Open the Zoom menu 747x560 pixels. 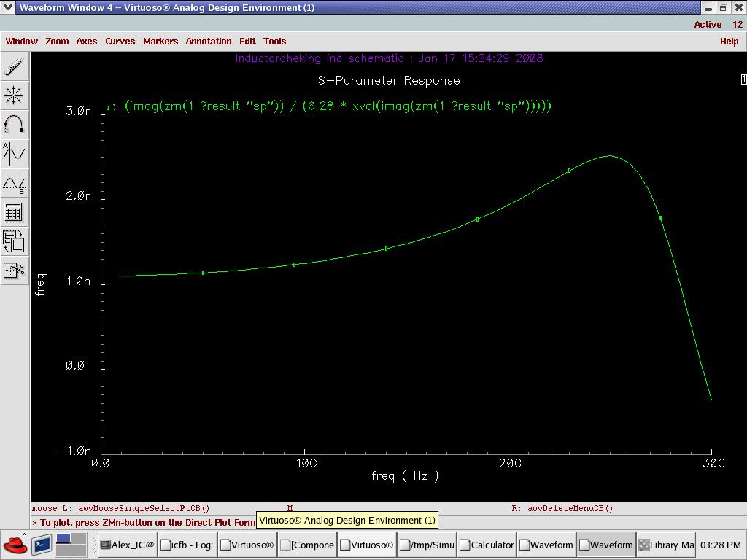pos(57,42)
